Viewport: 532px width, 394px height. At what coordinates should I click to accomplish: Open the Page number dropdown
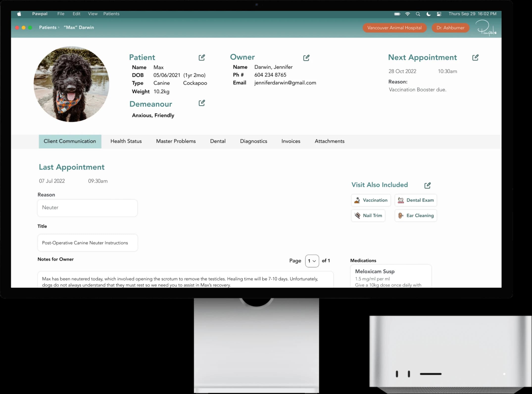point(312,261)
